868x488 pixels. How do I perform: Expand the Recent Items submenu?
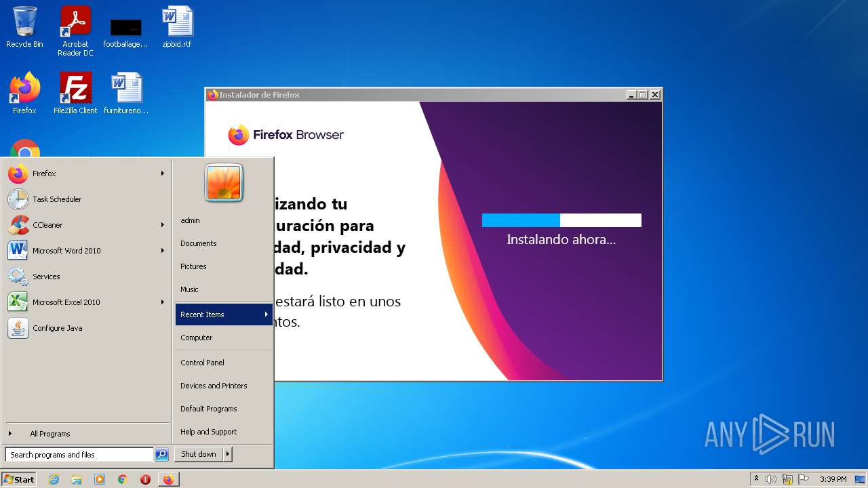224,314
